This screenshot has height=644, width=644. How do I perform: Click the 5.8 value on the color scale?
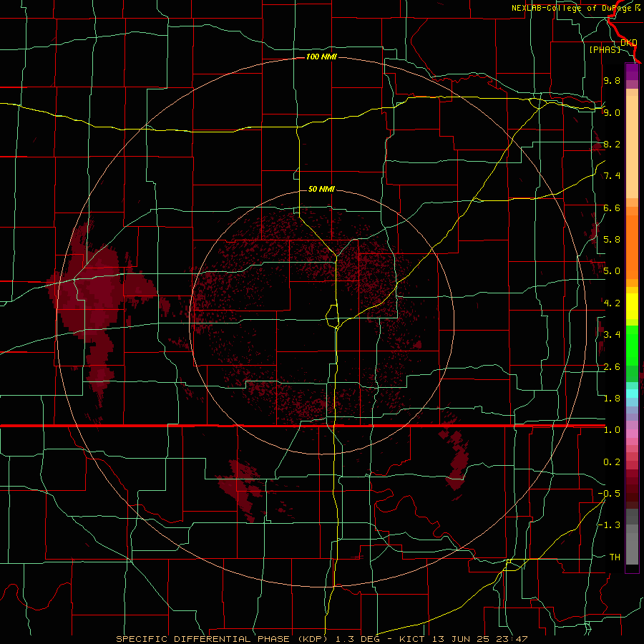coord(612,240)
